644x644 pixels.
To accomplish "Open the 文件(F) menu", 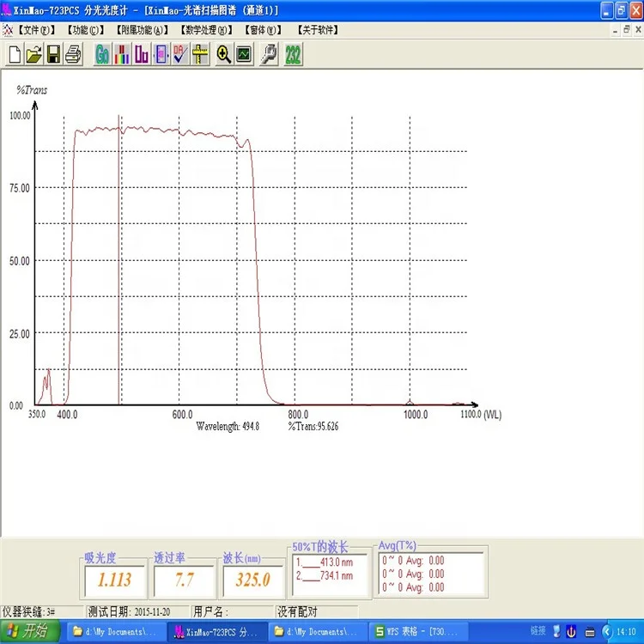I will [37, 30].
